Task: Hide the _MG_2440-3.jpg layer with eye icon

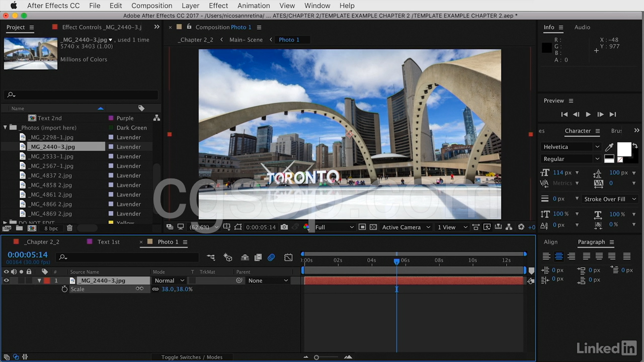Action: [x=7, y=281]
